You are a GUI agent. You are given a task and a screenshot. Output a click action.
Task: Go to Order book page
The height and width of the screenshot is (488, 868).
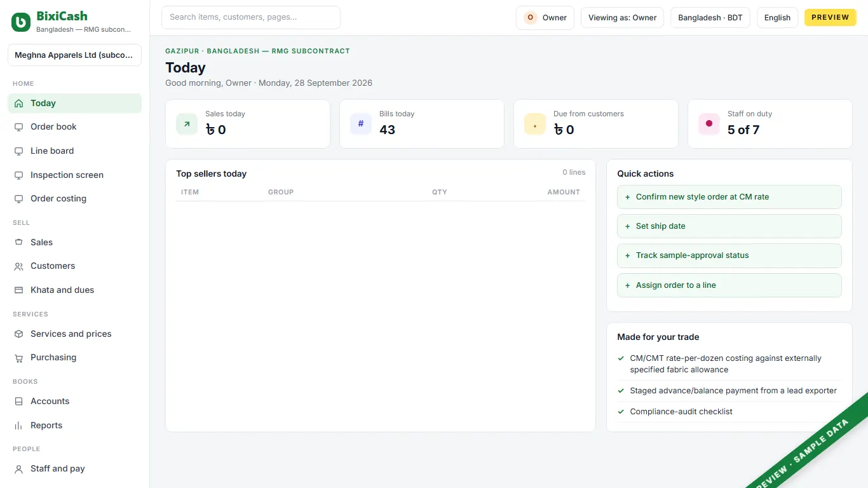74,127
